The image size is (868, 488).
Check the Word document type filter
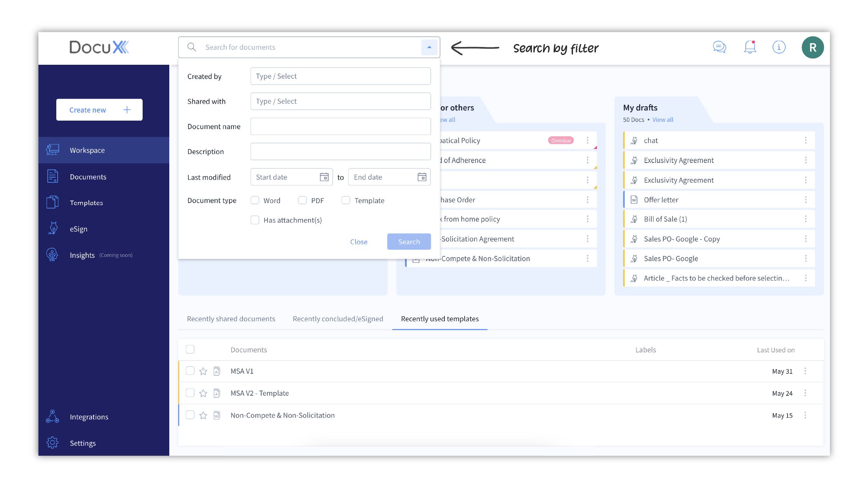pyautogui.click(x=255, y=200)
